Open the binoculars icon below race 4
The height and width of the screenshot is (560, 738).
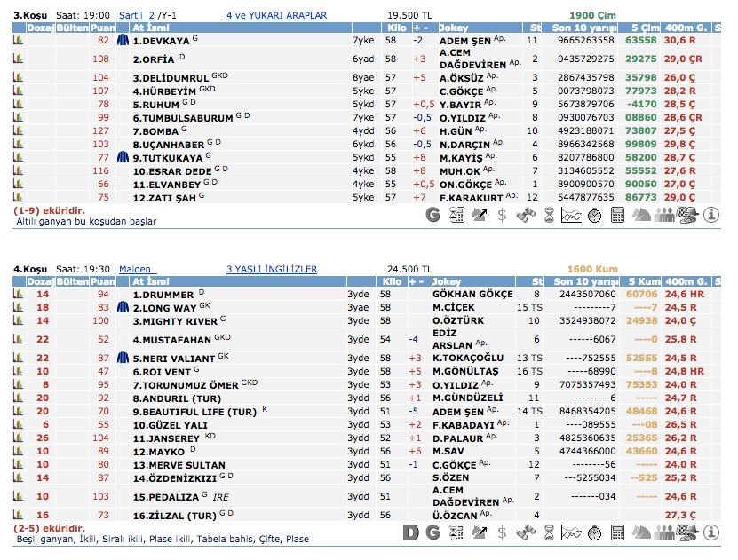pos(526,532)
